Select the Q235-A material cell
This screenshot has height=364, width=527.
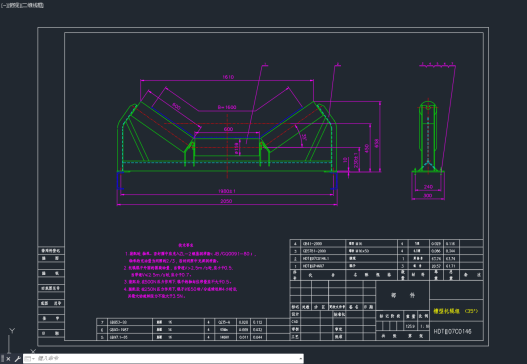tap(224, 322)
